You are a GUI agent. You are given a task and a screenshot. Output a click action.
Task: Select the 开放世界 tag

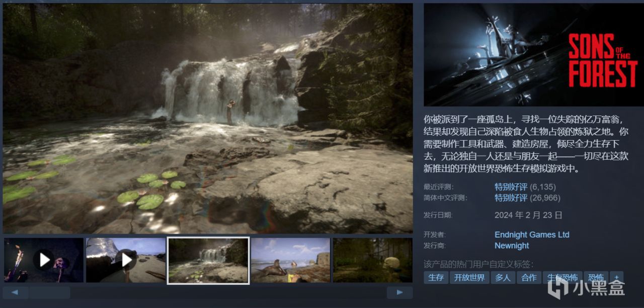(469, 277)
